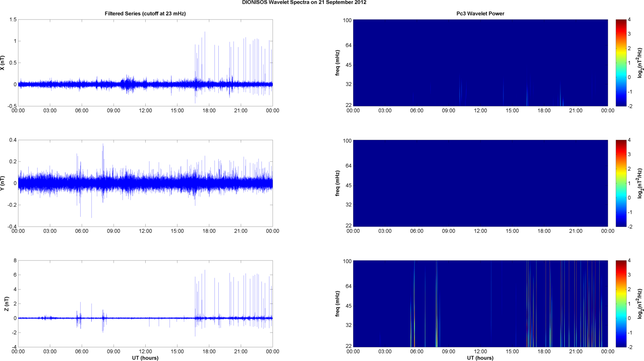This screenshot has height=361, width=644.
Task: Click the colorbar beside the middle wavelet plot
Action: (621, 183)
